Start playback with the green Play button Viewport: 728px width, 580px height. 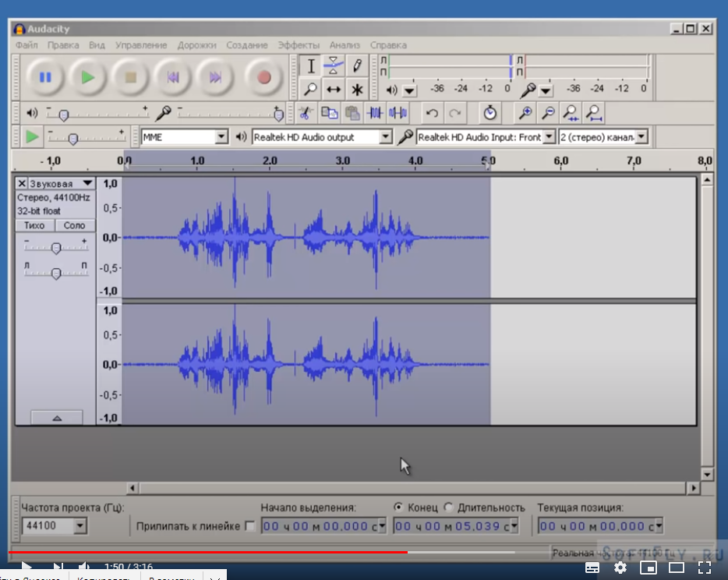click(88, 77)
